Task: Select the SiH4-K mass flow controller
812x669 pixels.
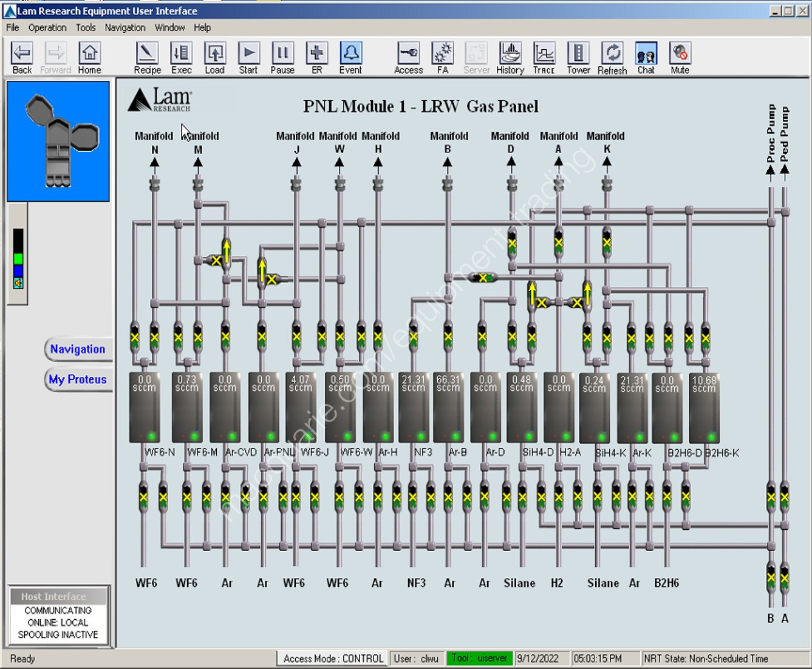Action: coord(595,408)
